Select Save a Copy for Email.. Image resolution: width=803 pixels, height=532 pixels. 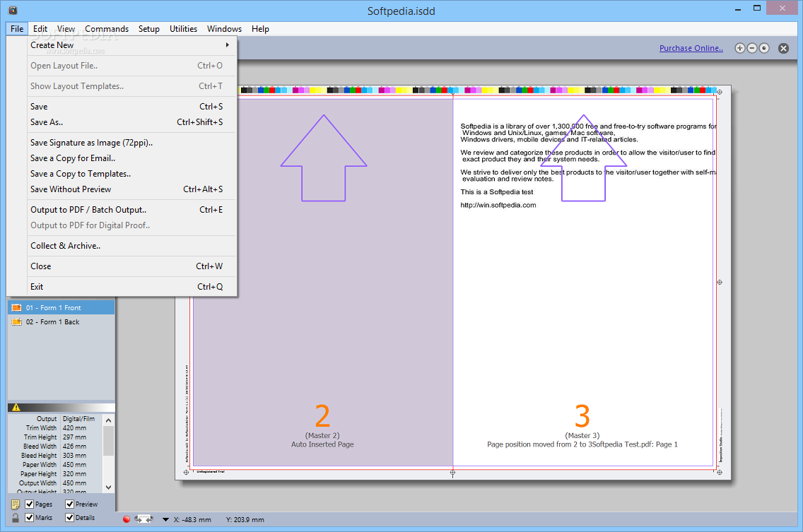point(122,158)
